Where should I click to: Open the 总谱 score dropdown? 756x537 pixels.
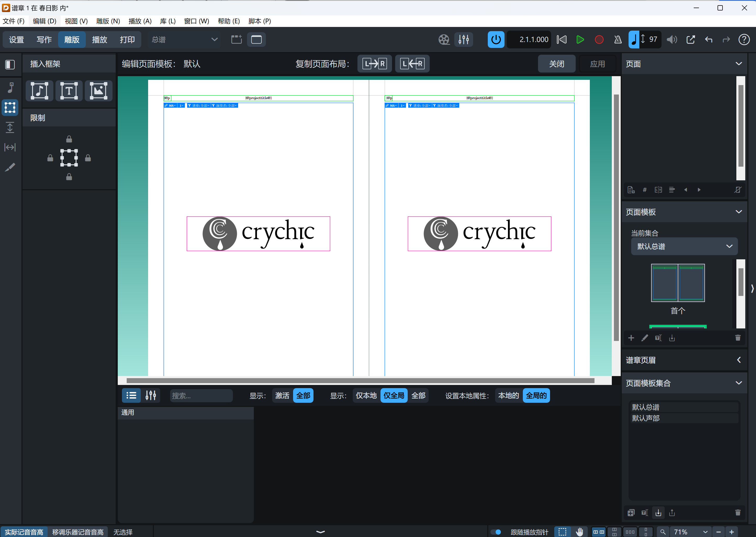click(x=184, y=39)
